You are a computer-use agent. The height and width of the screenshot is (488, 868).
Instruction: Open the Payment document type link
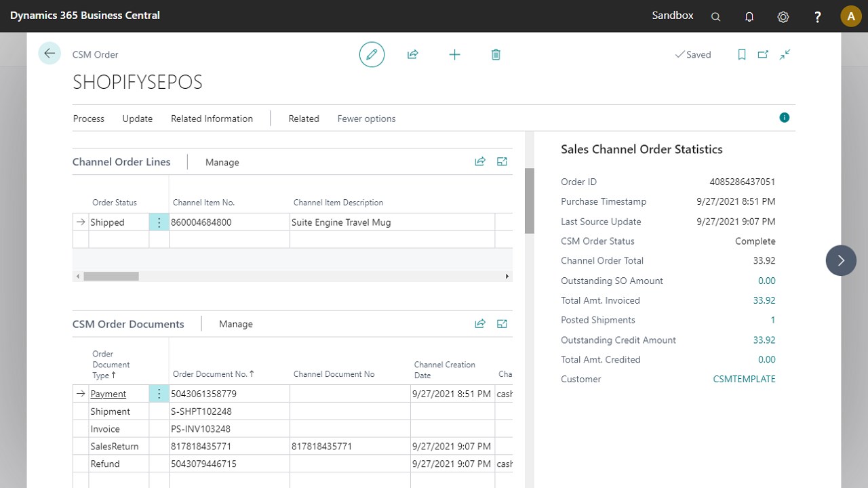click(108, 394)
